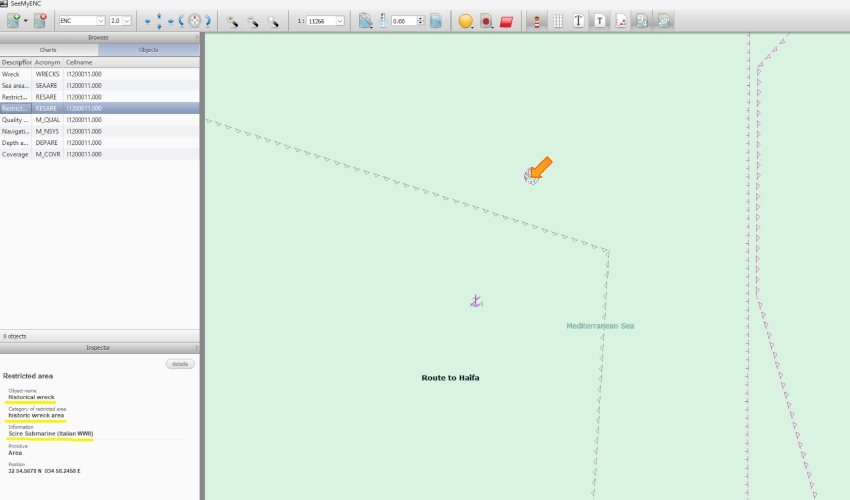This screenshot has width=850, height=500.
Task: Switch to the Objects tab
Action: pos(149,50)
